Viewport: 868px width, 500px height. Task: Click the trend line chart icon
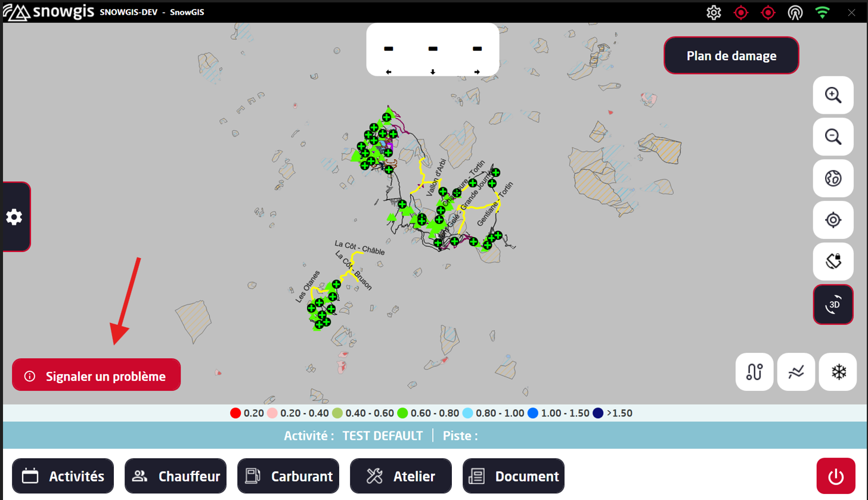796,372
